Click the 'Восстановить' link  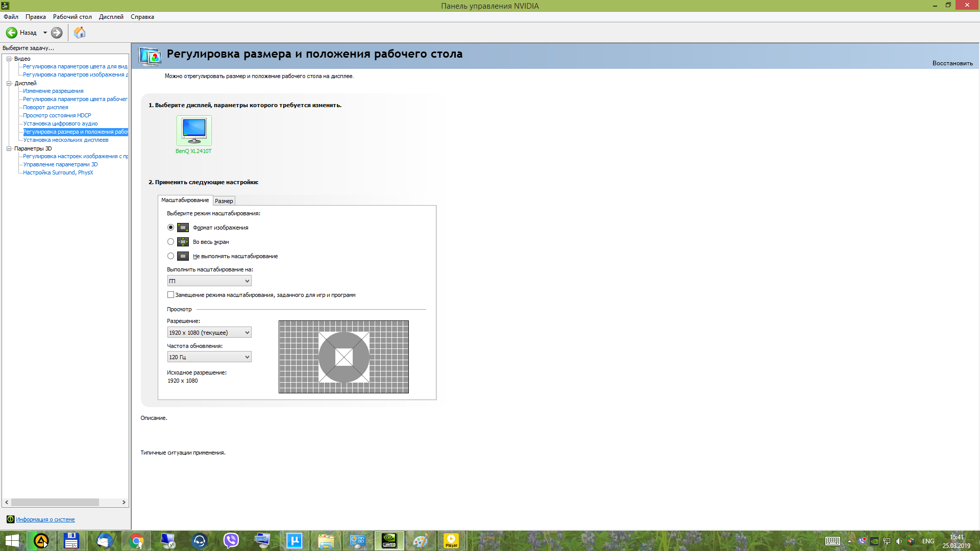coord(952,63)
